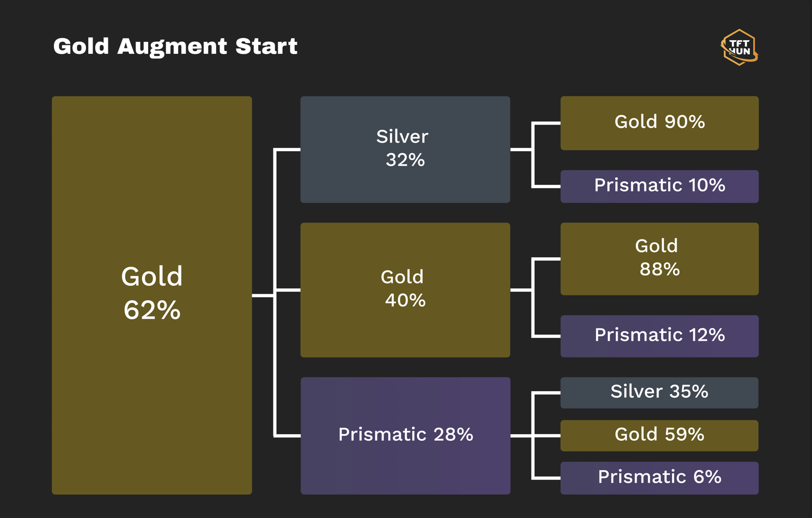This screenshot has width=812, height=518.
Task: Click the Silver 32% box
Action: coord(405,150)
